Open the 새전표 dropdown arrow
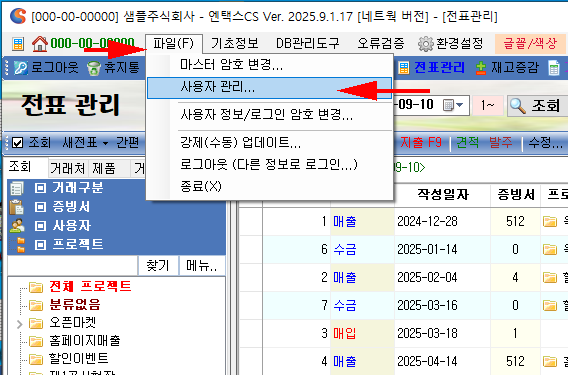The height and width of the screenshot is (375, 568). 105,143
